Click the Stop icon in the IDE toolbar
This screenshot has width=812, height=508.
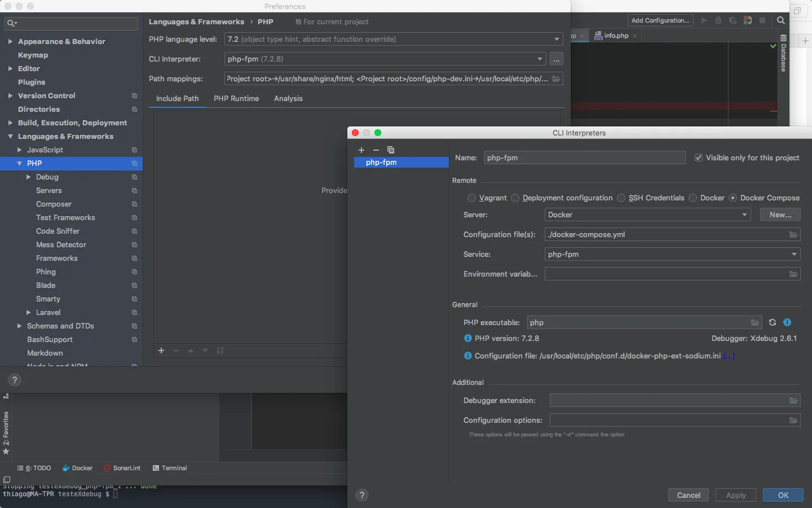(762, 20)
